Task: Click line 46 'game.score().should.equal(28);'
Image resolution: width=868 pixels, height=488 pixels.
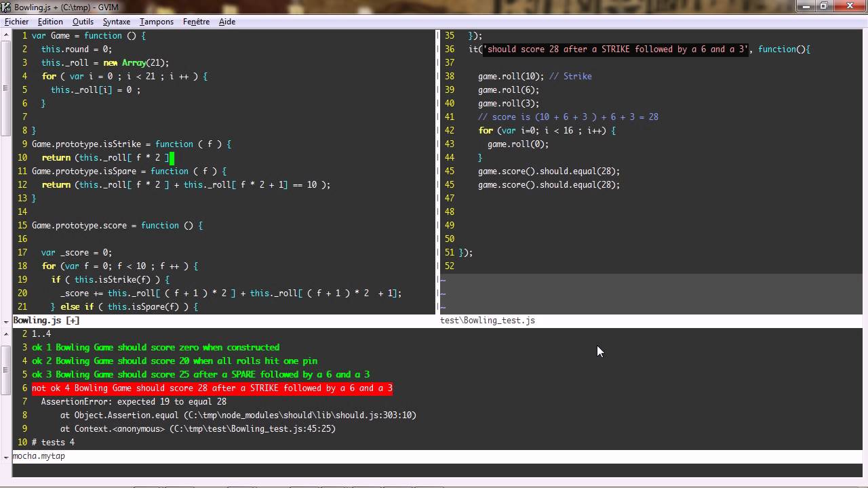Action: point(549,185)
